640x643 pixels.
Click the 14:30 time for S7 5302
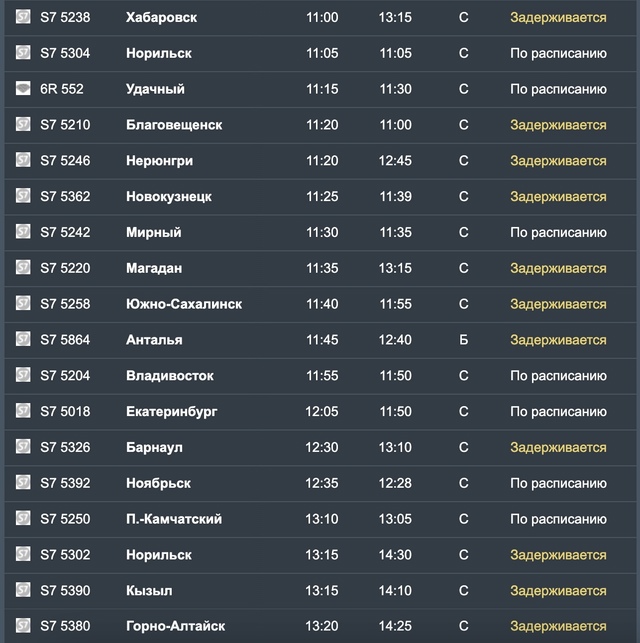[x=395, y=555]
